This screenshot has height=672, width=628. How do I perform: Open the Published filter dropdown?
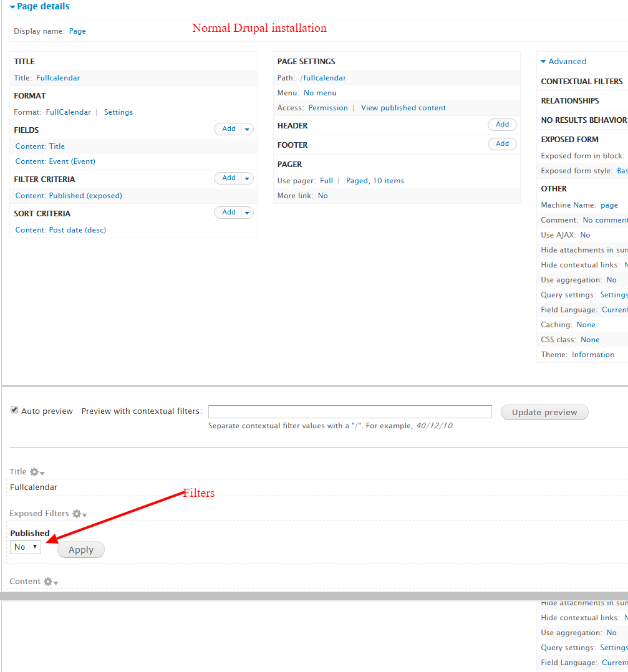click(x=25, y=546)
